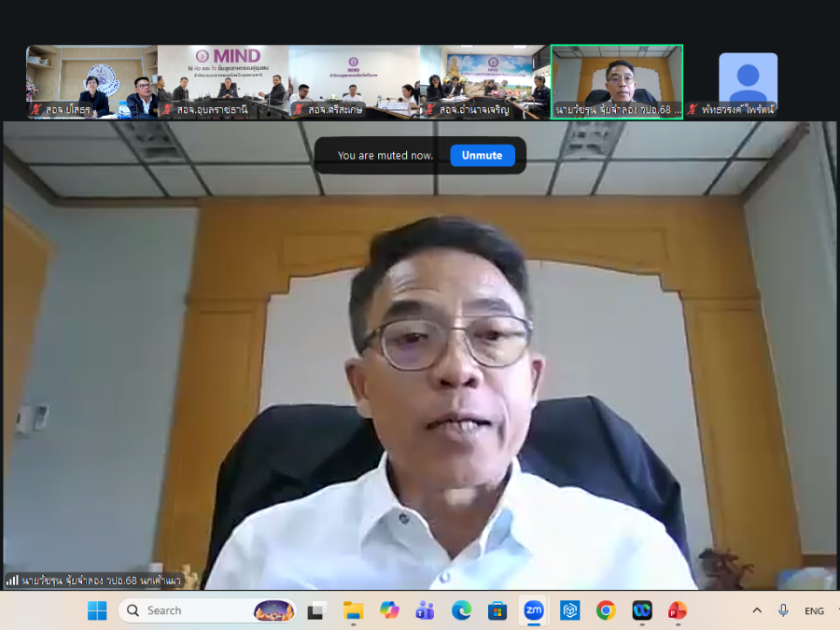Select the สอจ.อุบลราชธานี participant video thumbnail
This screenshot has height=630, width=840.
(223, 82)
